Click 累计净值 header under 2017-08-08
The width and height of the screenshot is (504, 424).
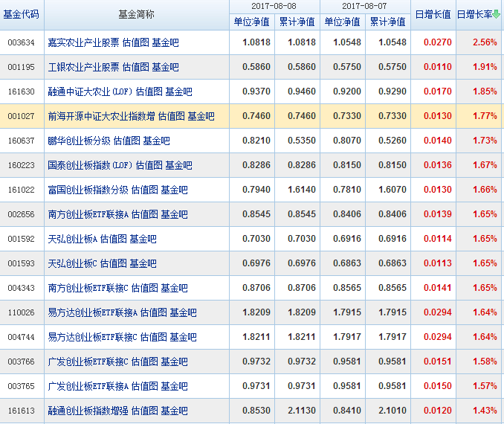click(297, 22)
